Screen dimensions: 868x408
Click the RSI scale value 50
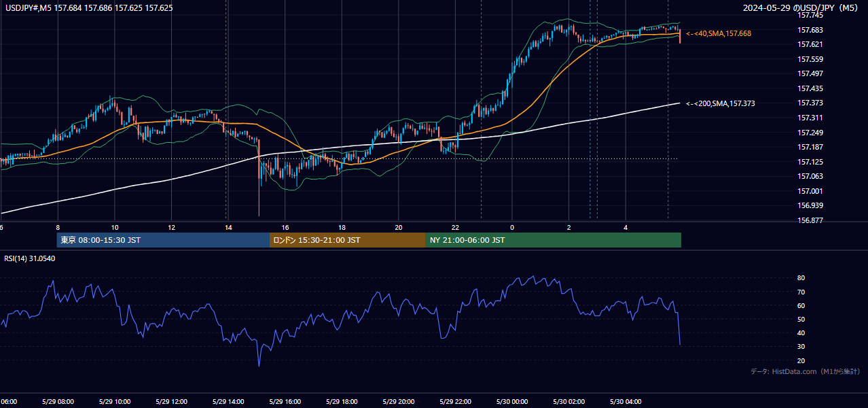click(x=801, y=320)
